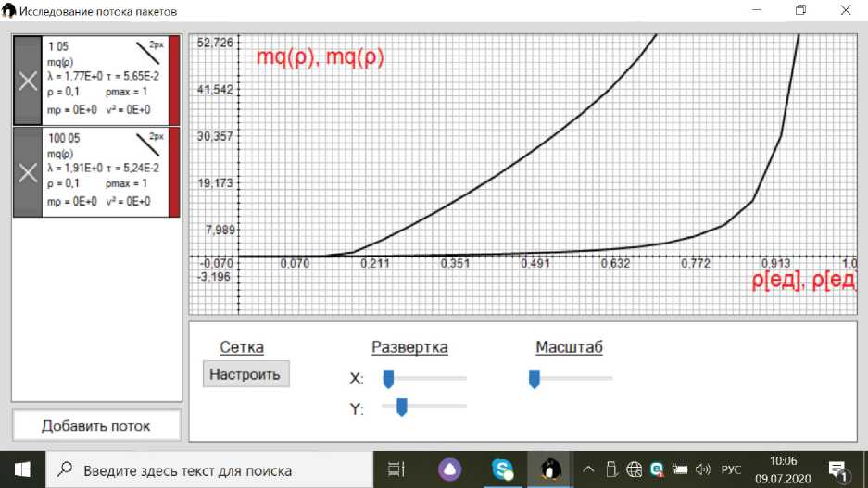Open the Windows Start menu
Viewport: 868px width, 488px height.
click(22, 469)
